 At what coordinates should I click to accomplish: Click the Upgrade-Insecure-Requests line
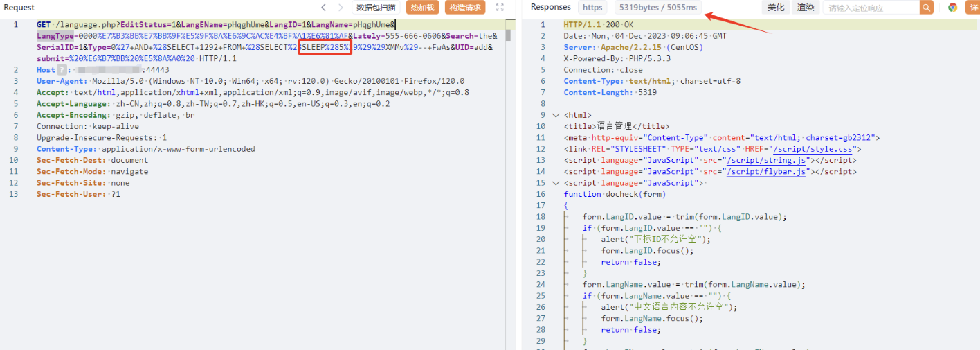[102, 138]
